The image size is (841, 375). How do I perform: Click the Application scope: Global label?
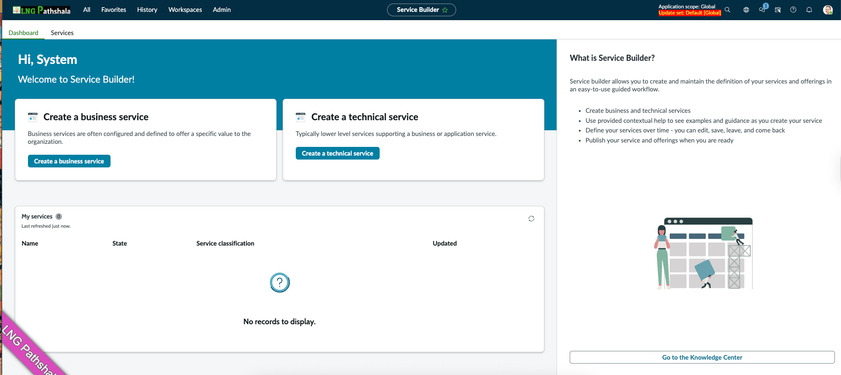click(687, 6)
